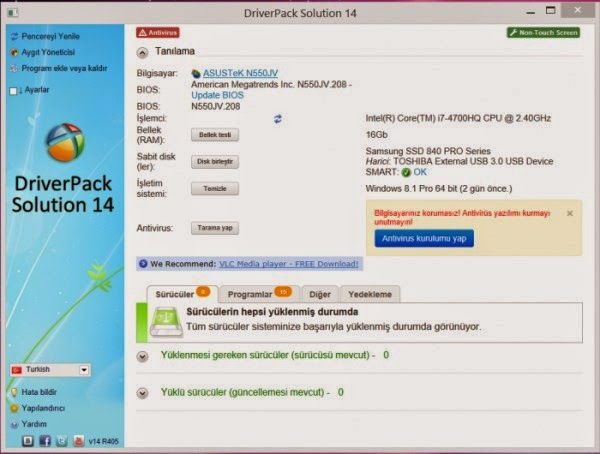Expand Yüklenmesi gereken sürücüler section
The width and height of the screenshot is (600, 454).
[x=142, y=357]
